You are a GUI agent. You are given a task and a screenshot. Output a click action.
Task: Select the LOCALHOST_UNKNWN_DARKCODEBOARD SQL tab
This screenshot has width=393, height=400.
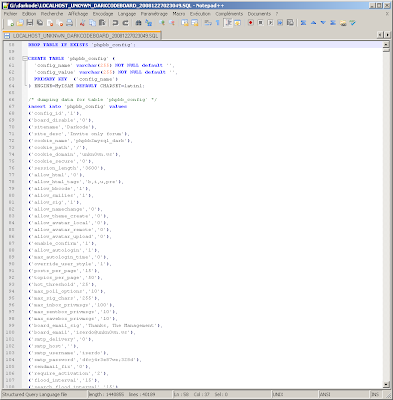82,35
